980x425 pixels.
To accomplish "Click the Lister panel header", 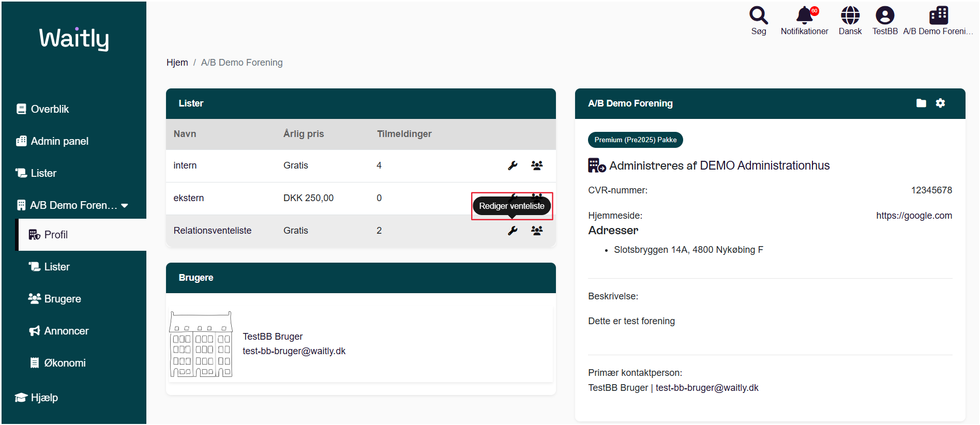I will (x=361, y=103).
